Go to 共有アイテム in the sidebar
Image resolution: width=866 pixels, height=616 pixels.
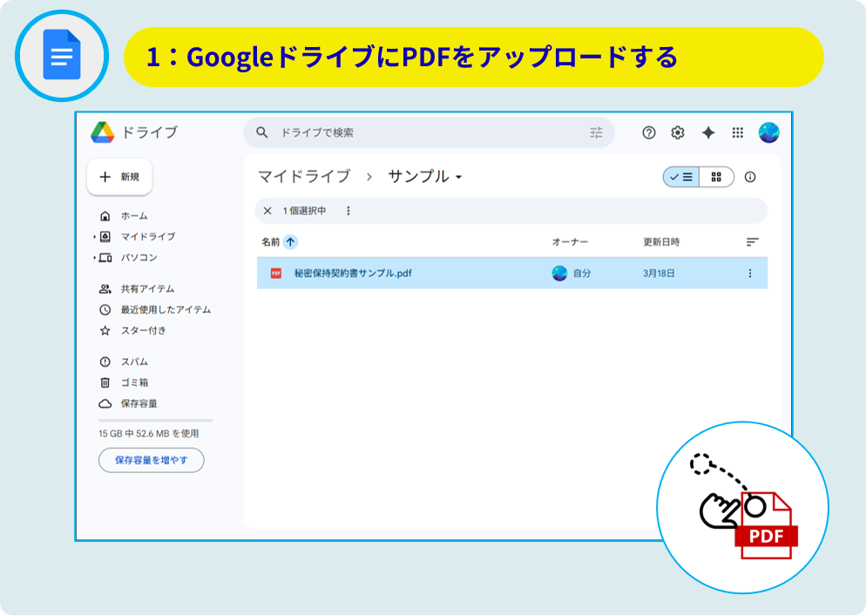(147, 288)
